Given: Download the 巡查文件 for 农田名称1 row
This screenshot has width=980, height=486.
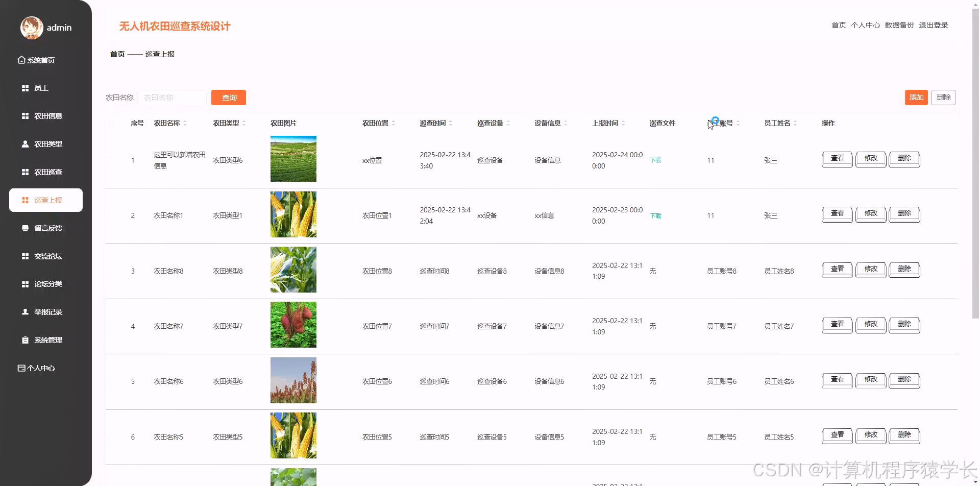Looking at the screenshot, I should tap(655, 216).
